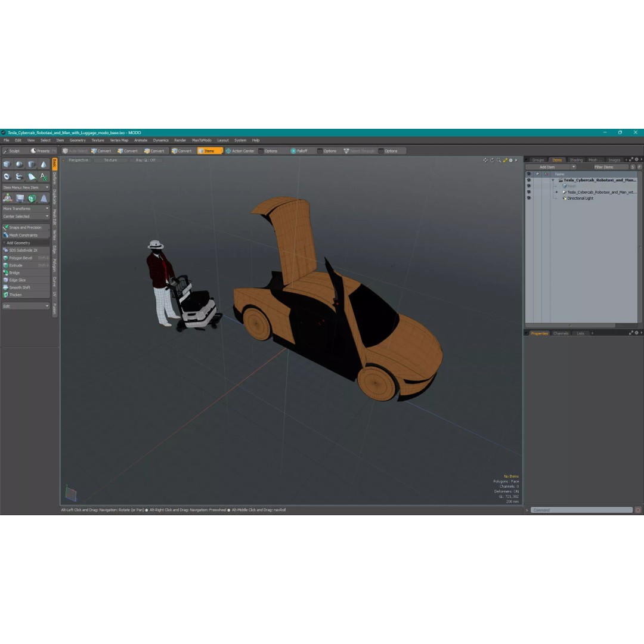Click the Polygon Bevel tool
Screen dimensions: 644x644
coord(26,258)
